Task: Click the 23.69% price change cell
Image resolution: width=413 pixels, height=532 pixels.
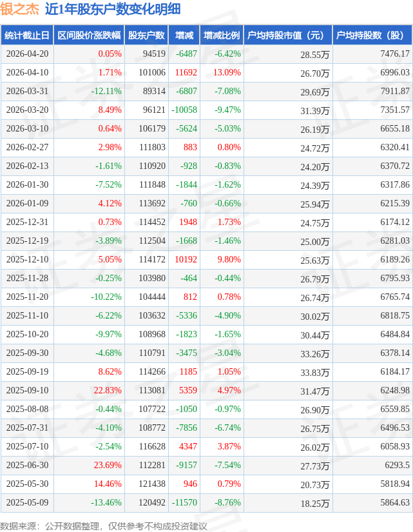Action: pos(89,465)
